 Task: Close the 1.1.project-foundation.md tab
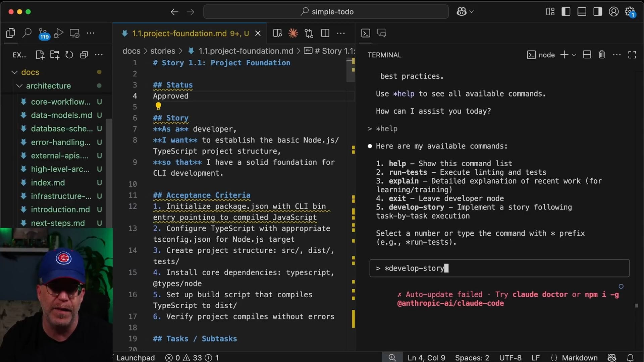pyautogui.click(x=258, y=33)
